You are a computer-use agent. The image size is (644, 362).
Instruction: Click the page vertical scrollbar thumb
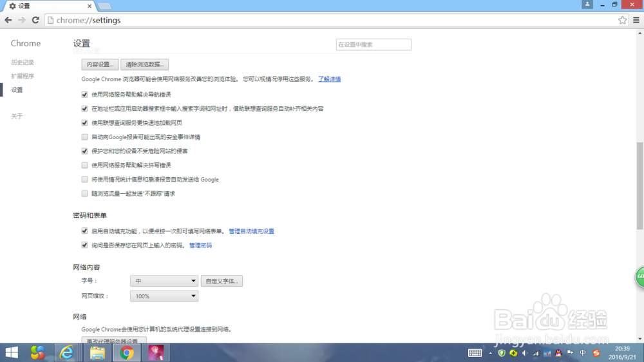coord(640,186)
